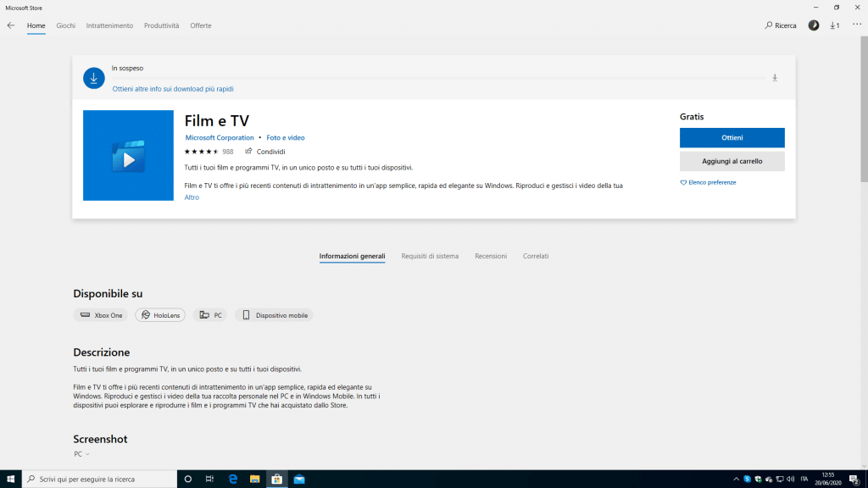Switch to the Giochi tab
Screen dimensions: 868x488
coord(66,25)
